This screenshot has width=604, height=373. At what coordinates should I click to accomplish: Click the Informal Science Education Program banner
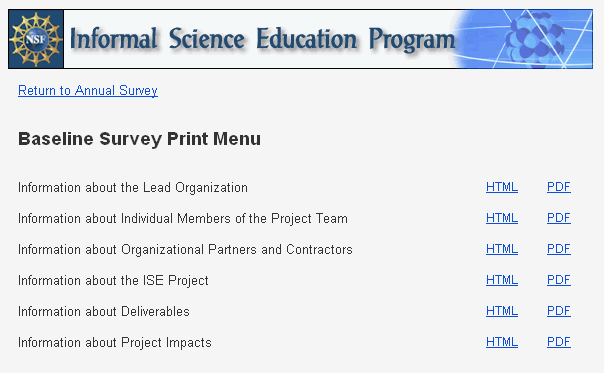click(300, 39)
